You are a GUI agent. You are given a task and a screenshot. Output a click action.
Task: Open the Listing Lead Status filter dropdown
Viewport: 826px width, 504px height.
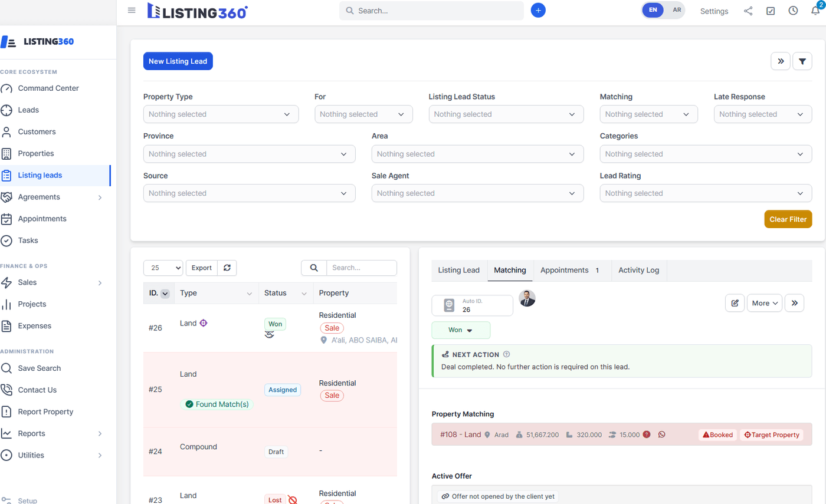[x=506, y=114]
